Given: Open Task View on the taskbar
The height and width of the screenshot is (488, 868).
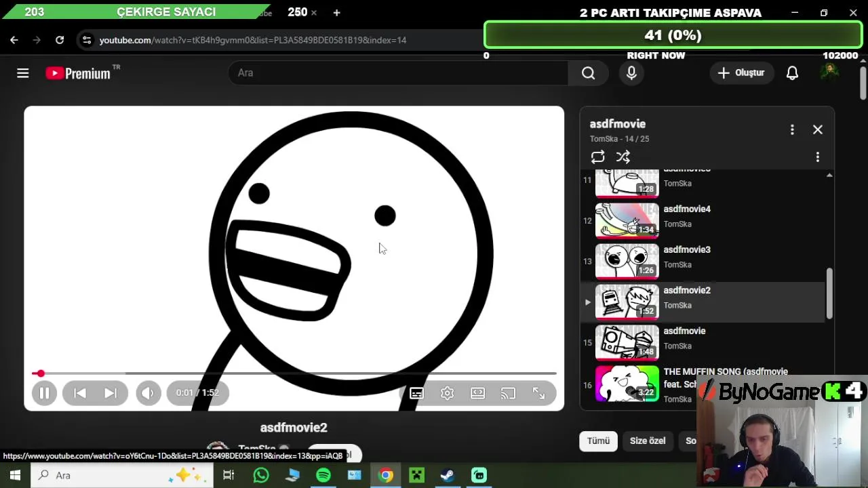Looking at the screenshot, I should tap(229, 475).
